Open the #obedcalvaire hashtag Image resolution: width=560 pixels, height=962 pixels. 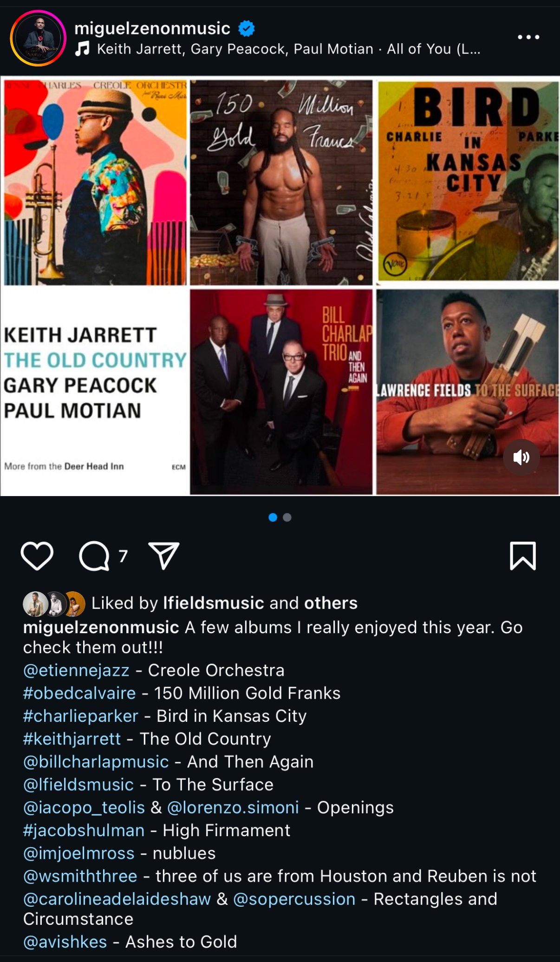(79, 693)
